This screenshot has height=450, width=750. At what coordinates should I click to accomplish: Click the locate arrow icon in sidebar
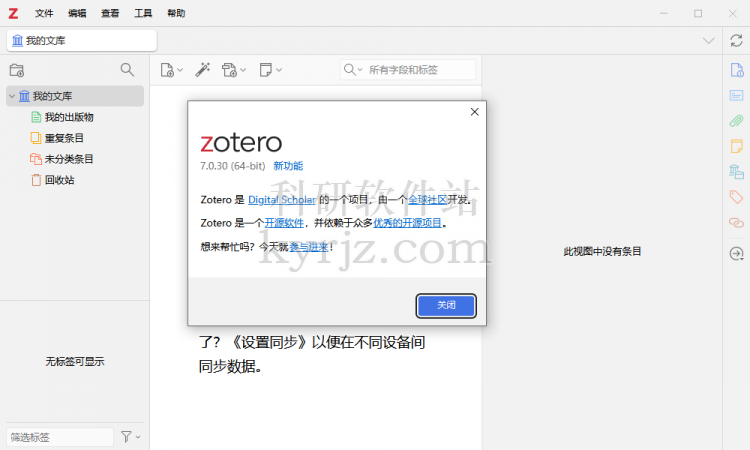[x=737, y=253]
